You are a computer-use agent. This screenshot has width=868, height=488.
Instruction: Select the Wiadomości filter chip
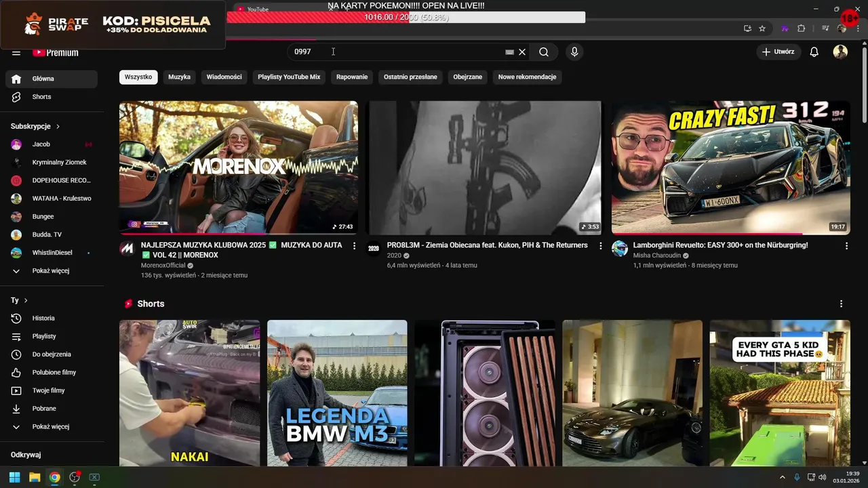pos(224,77)
